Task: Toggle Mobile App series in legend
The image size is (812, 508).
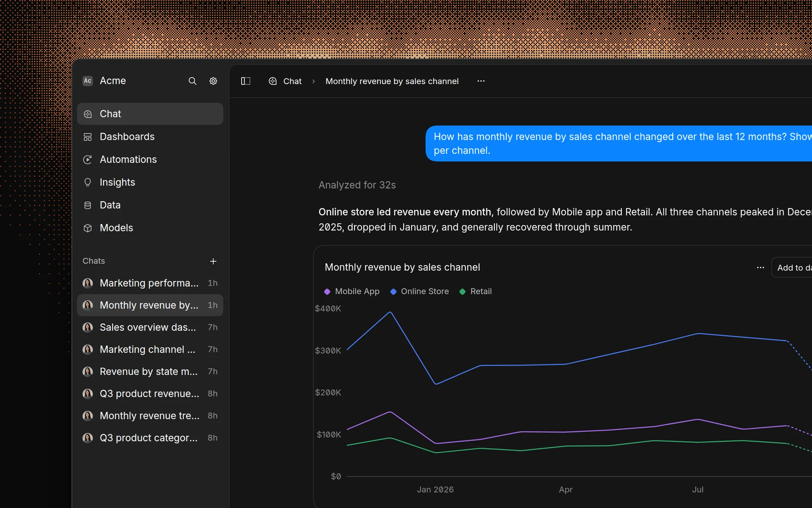Action: (352, 291)
